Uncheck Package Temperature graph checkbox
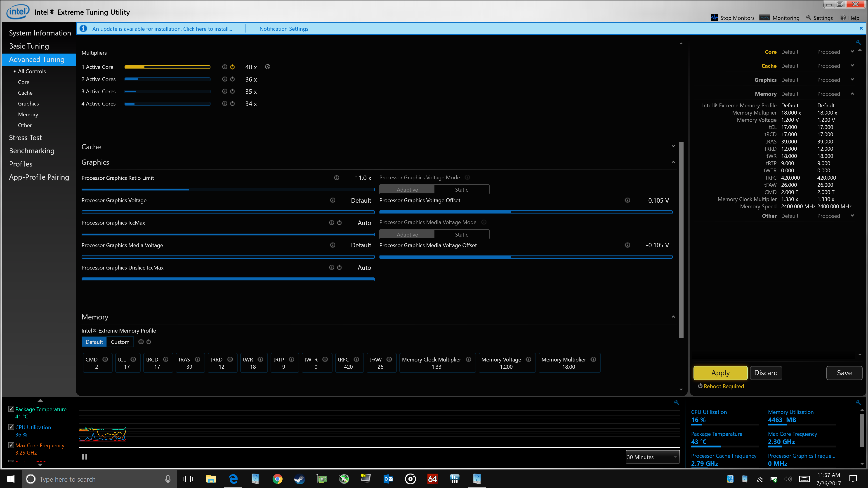Image resolution: width=868 pixels, height=488 pixels. coord(11,409)
